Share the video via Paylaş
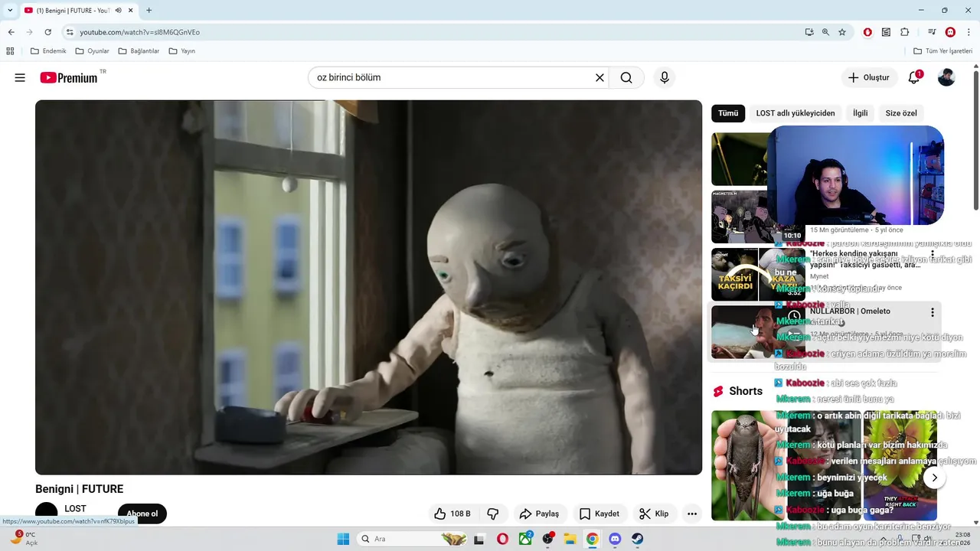 [x=539, y=514]
